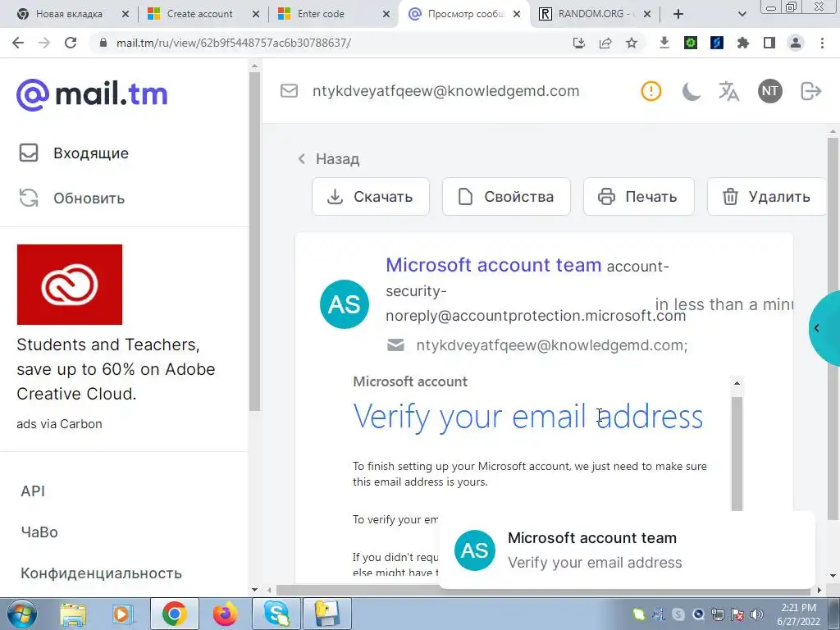Open Firefox from taskbar

coord(225,614)
